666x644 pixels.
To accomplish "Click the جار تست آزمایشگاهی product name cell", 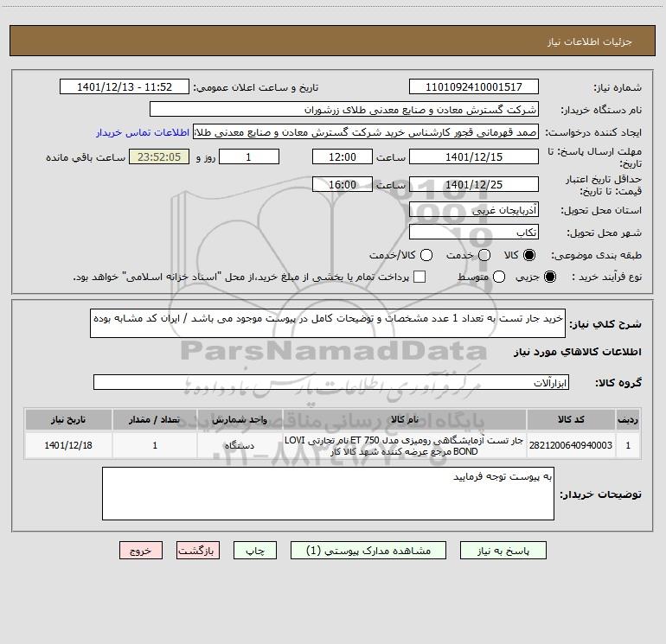I will [x=405, y=445].
